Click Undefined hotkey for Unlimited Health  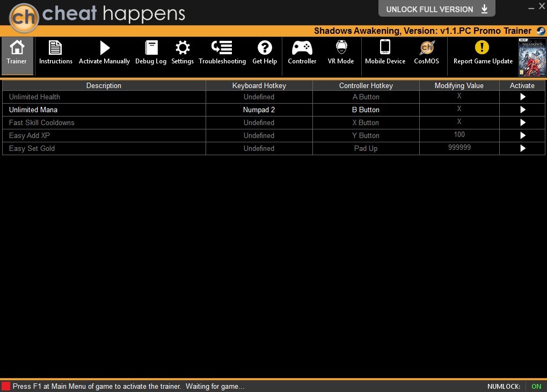tap(259, 97)
